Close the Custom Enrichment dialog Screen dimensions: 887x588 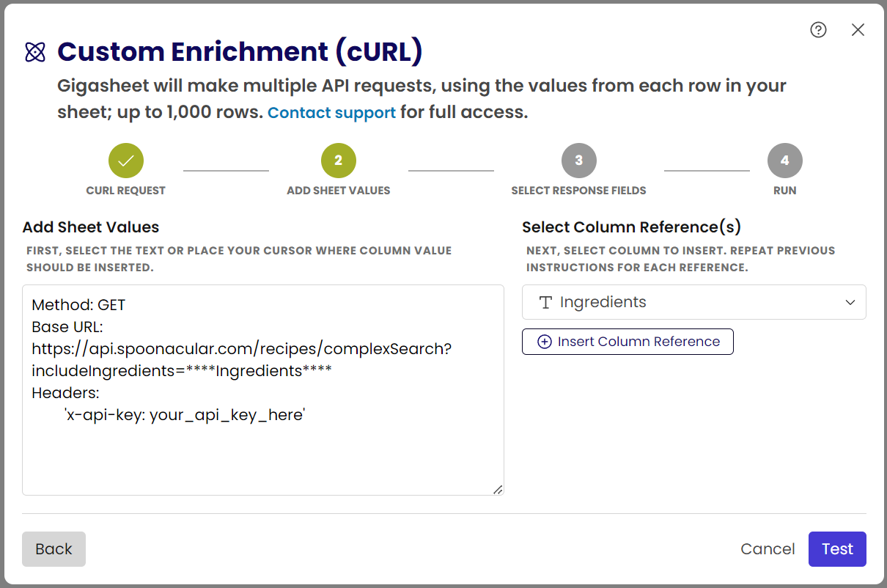click(x=858, y=30)
